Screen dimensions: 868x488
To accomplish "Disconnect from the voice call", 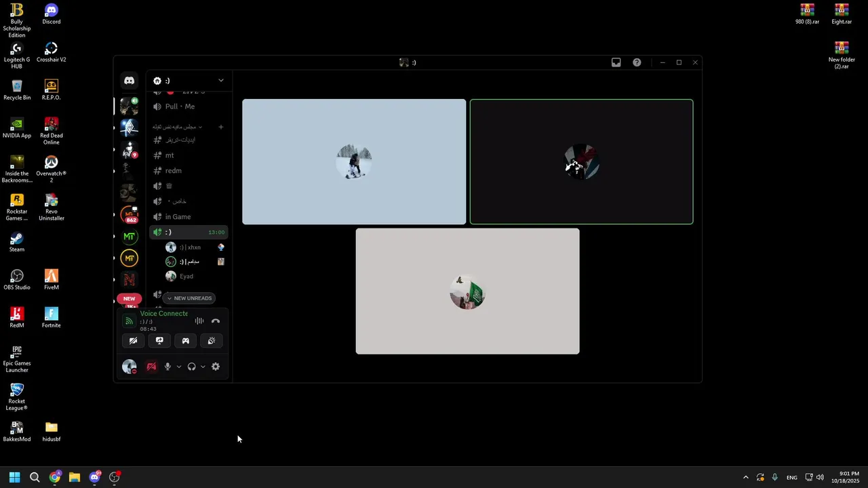I will pyautogui.click(x=216, y=321).
